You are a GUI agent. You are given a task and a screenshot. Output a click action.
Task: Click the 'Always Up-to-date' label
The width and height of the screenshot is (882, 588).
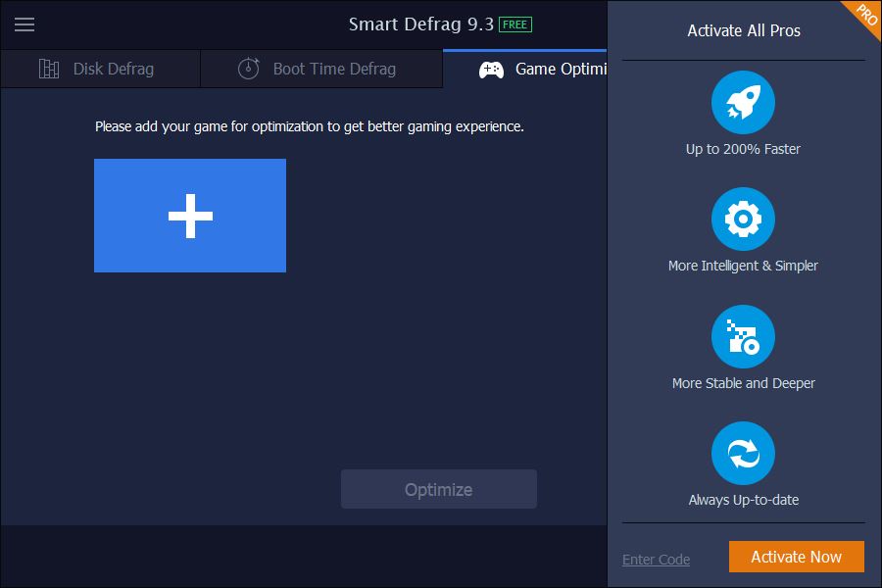pos(743,500)
